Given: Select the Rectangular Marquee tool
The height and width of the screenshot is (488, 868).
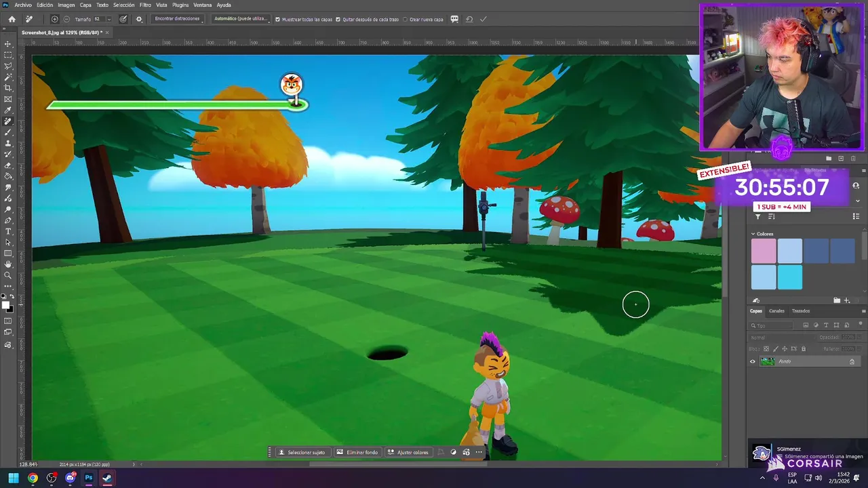Looking at the screenshot, I should (x=8, y=55).
